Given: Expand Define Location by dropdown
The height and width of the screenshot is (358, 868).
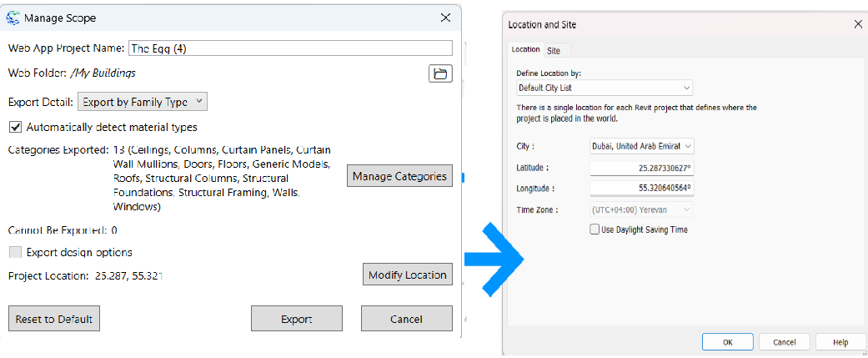Looking at the screenshot, I should [x=604, y=88].
